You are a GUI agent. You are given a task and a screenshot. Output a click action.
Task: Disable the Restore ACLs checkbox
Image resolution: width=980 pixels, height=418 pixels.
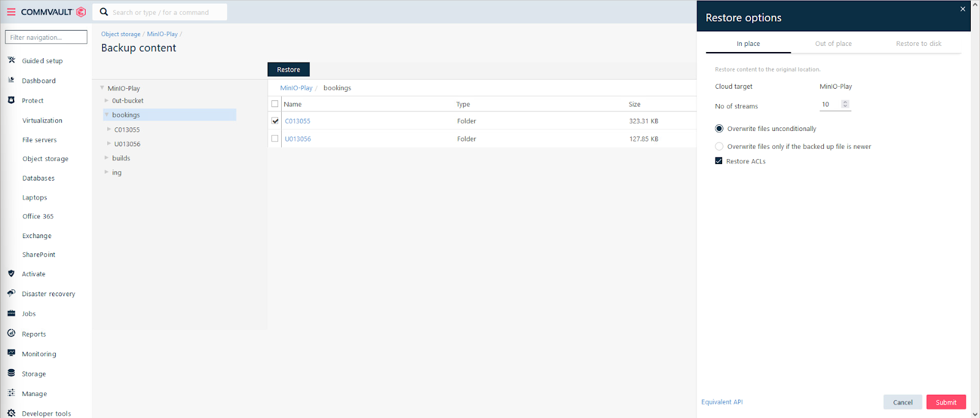click(718, 161)
